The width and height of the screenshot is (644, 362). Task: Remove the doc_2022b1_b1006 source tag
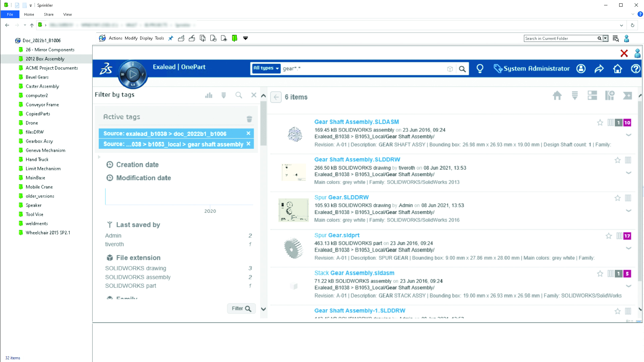click(248, 133)
